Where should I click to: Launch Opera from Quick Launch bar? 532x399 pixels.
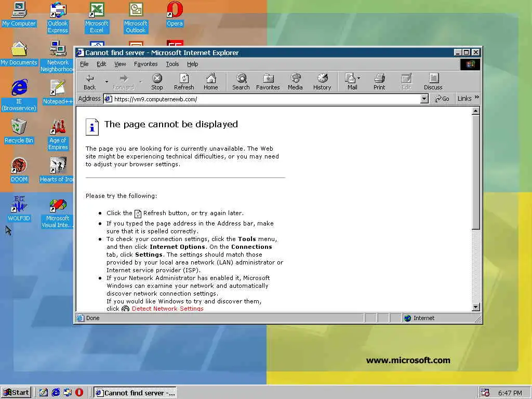coord(79,393)
